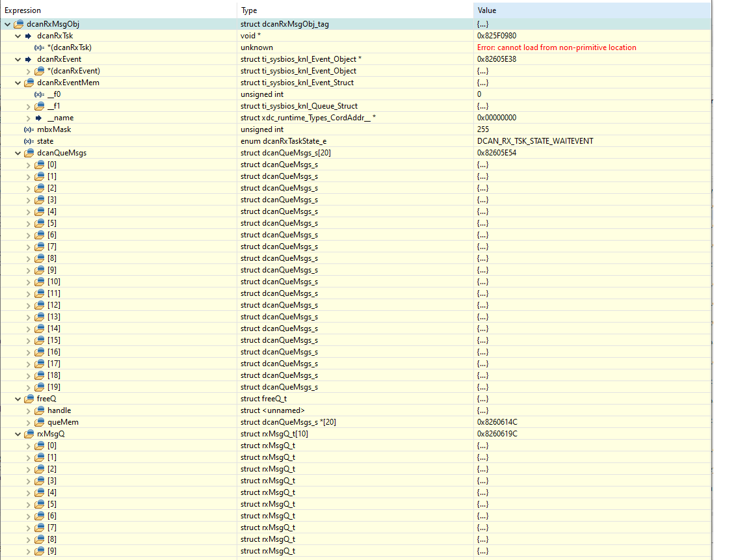Screen dimensions: 749x560
Task: Click the queMem array icon
Action: [39, 422]
